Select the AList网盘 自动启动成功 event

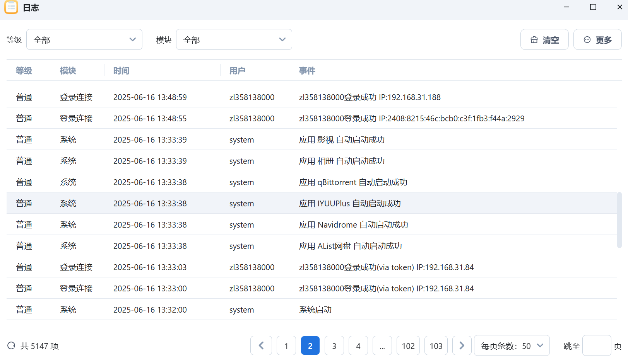coord(312,246)
